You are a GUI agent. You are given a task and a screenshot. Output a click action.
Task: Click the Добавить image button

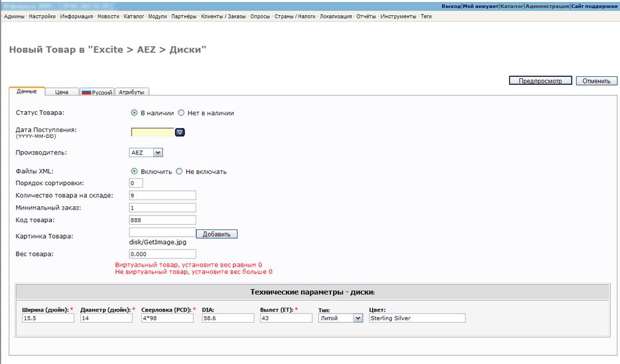pos(217,234)
